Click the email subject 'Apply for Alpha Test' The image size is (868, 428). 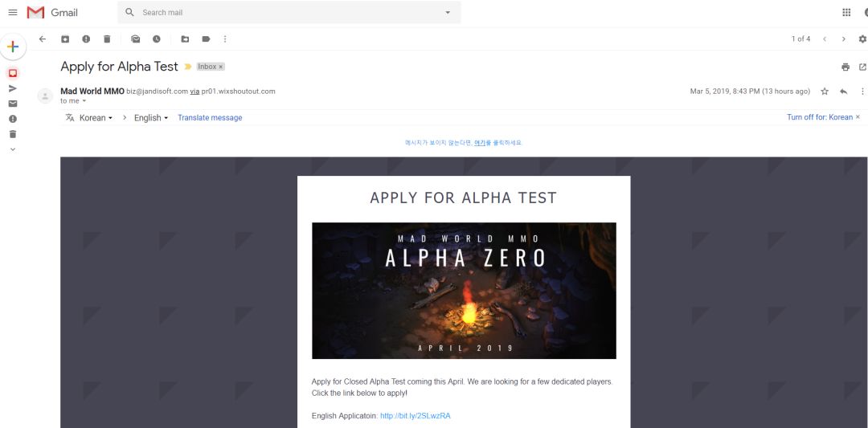(119, 67)
